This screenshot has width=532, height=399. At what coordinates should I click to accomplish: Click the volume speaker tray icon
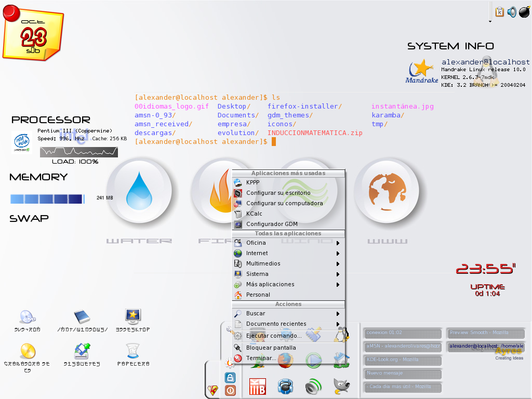click(512, 12)
